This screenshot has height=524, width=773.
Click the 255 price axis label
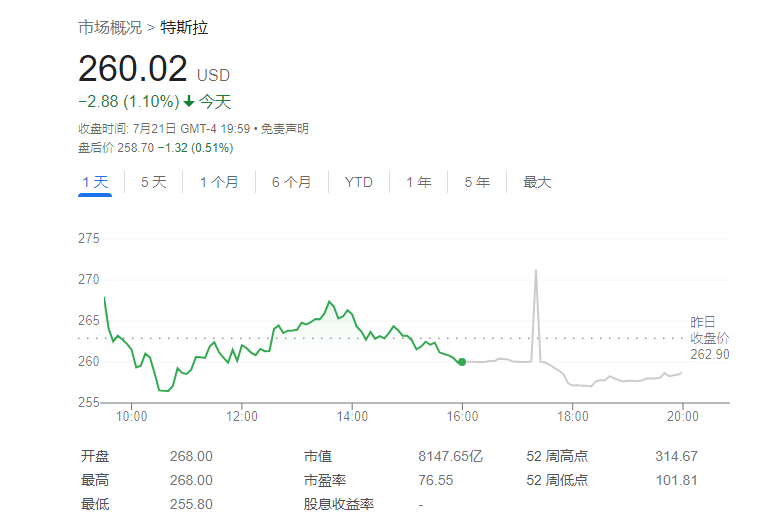[89, 402]
